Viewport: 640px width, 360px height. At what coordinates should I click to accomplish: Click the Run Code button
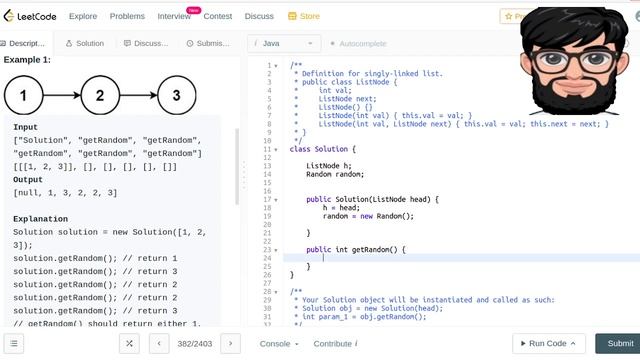(x=549, y=344)
